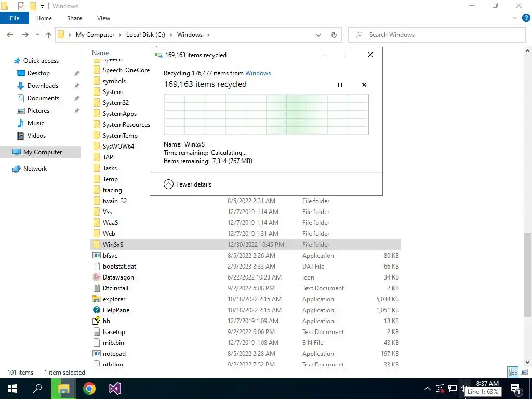
Task: Click the Search Windows field
Action: [x=437, y=35]
